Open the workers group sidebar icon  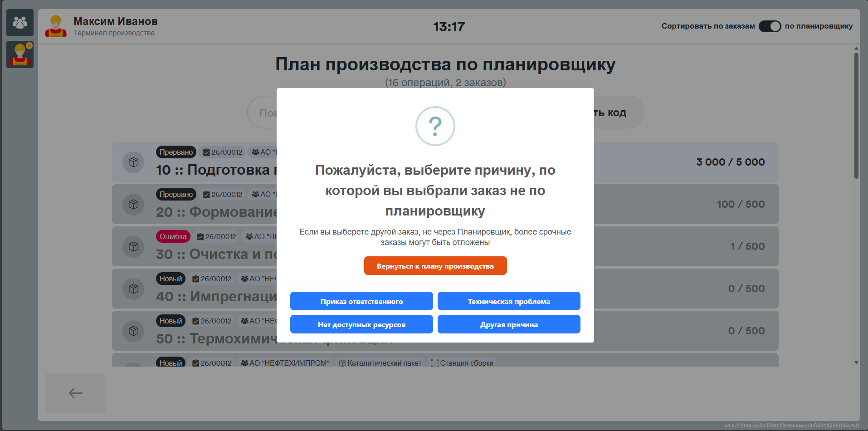20,23
